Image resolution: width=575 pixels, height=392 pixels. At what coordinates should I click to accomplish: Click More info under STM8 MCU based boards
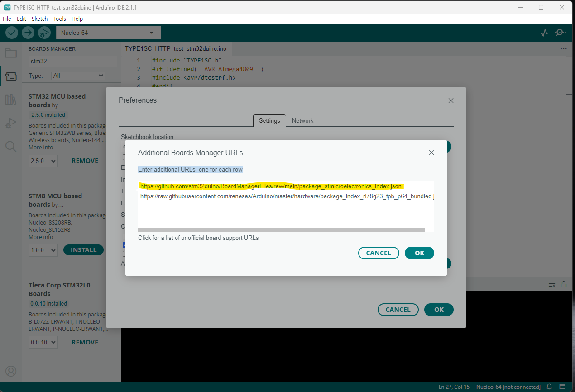tap(41, 237)
